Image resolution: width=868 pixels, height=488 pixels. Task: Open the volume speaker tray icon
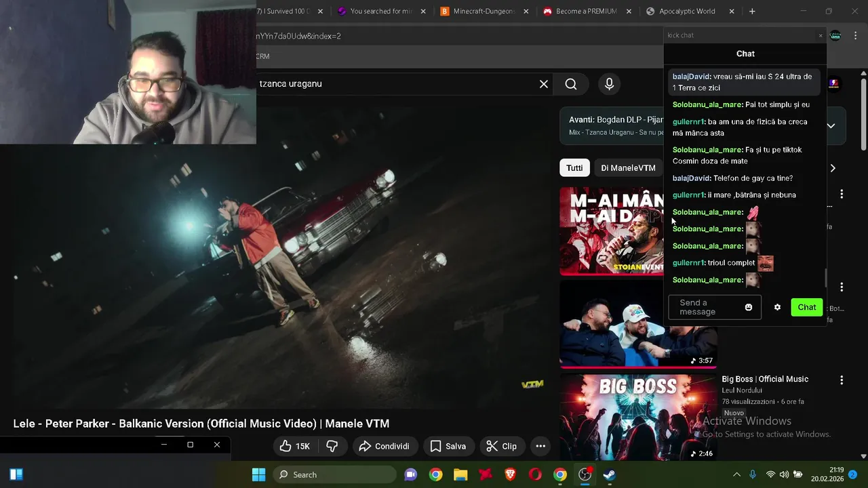click(784, 474)
